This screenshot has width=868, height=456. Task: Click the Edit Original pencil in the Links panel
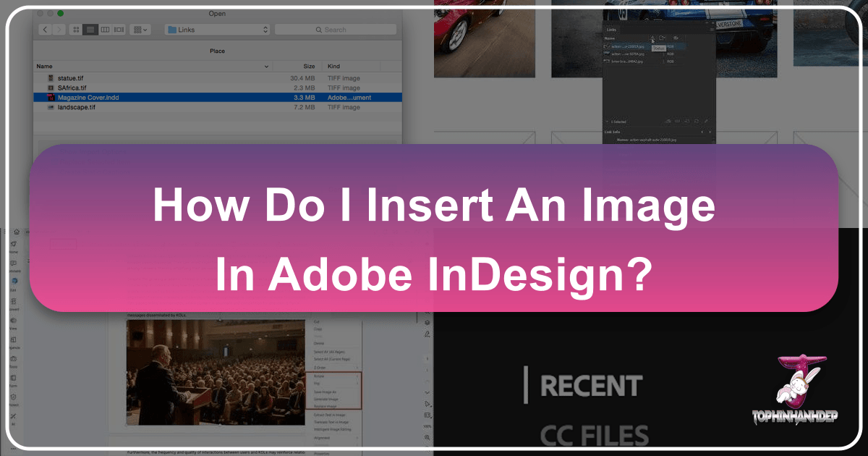pos(706,121)
